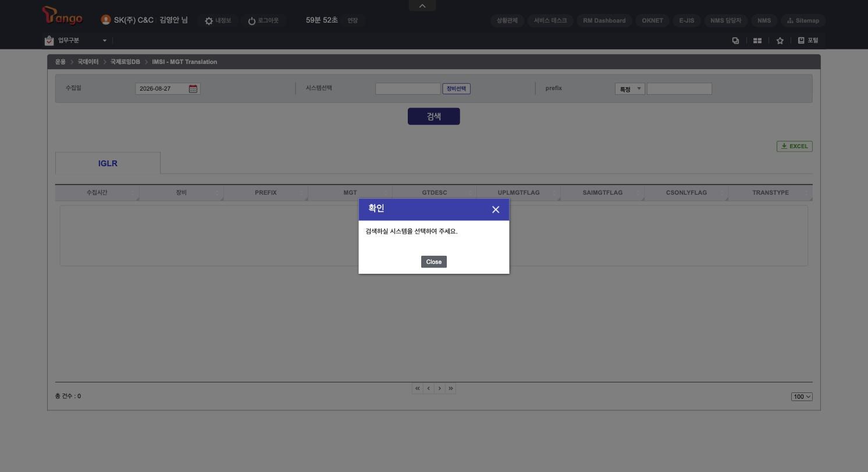Click the 장비선택 button
The image size is (868, 472).
456,89
